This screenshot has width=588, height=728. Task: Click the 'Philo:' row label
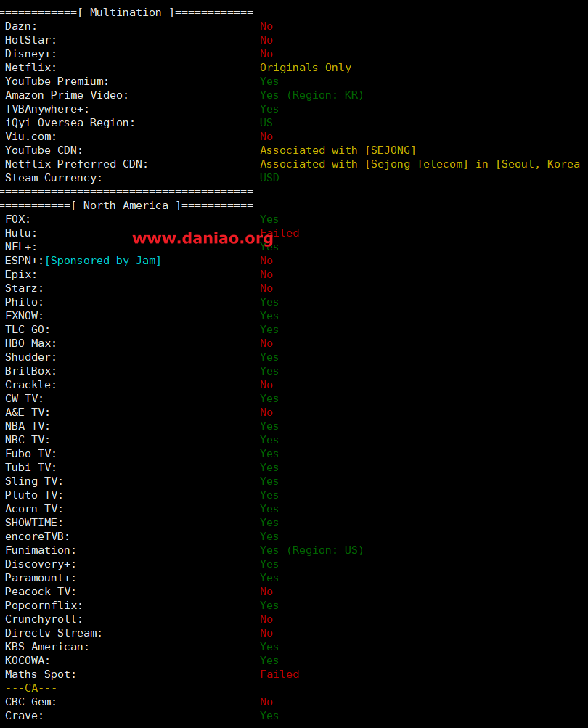pos(24,302)
